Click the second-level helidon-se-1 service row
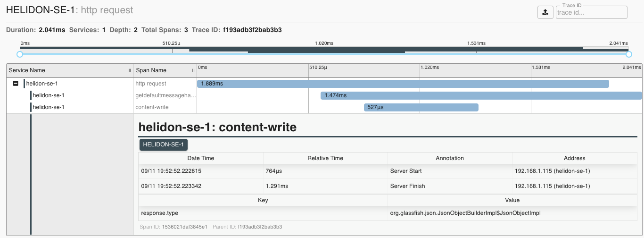 click(x=49, y=95)
